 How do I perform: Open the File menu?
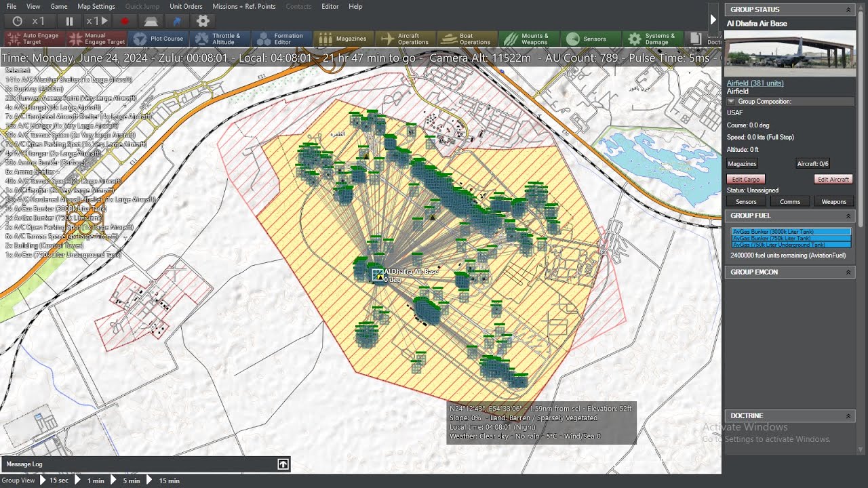coord(12,6)
